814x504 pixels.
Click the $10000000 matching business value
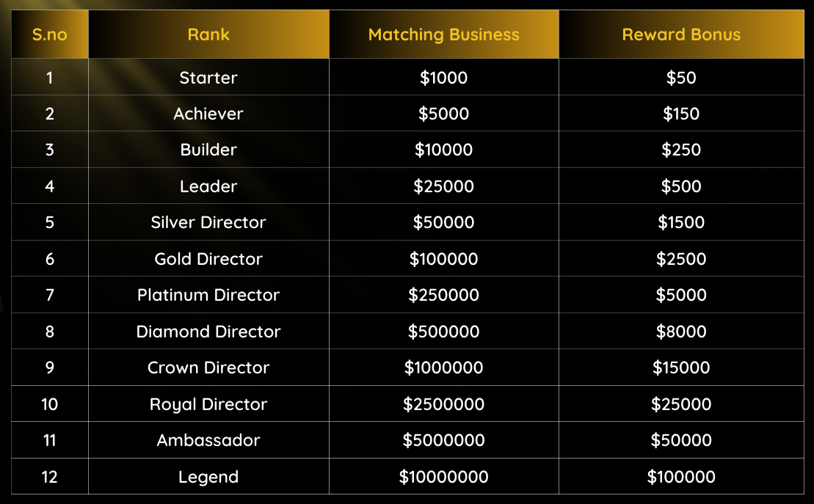443,477
